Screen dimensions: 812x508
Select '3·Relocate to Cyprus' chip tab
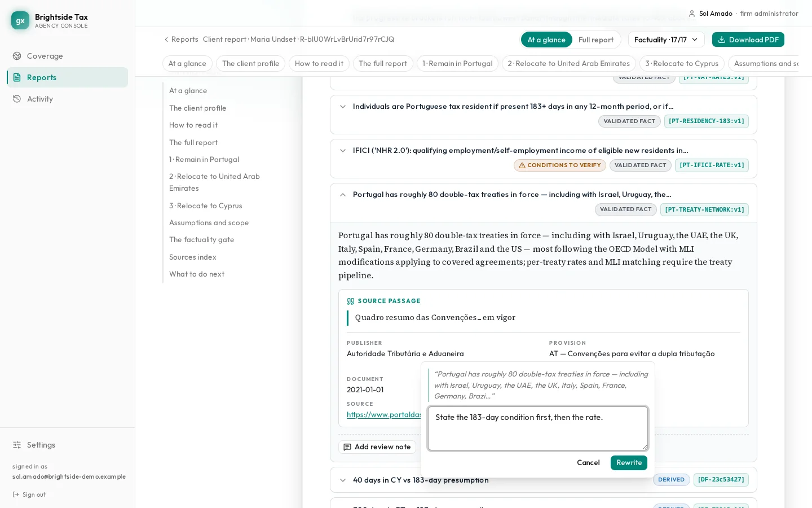[682, 64]
